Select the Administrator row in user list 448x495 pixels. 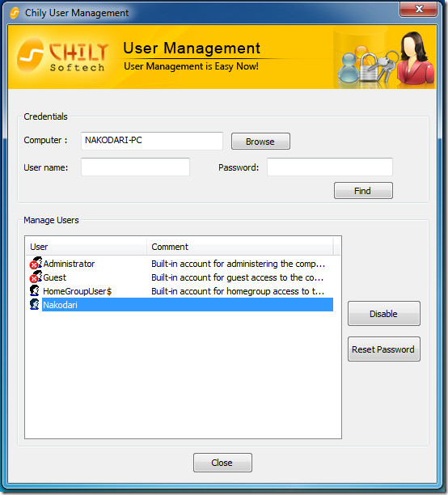[x=181, y=264]
